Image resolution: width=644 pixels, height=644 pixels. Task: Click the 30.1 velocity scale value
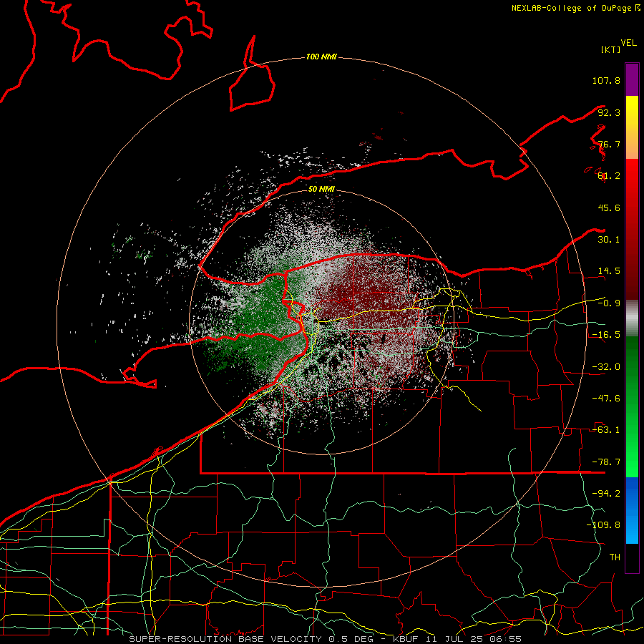click(609, 240)
